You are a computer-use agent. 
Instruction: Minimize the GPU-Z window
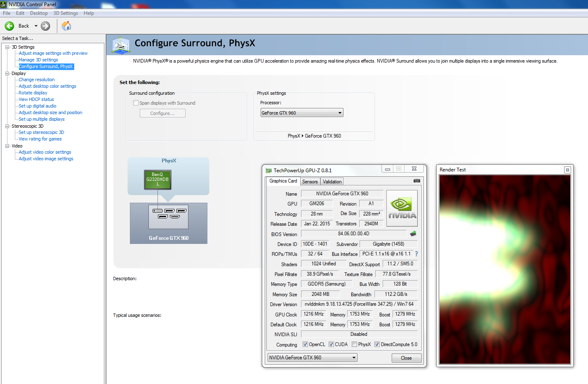point(387,169)
